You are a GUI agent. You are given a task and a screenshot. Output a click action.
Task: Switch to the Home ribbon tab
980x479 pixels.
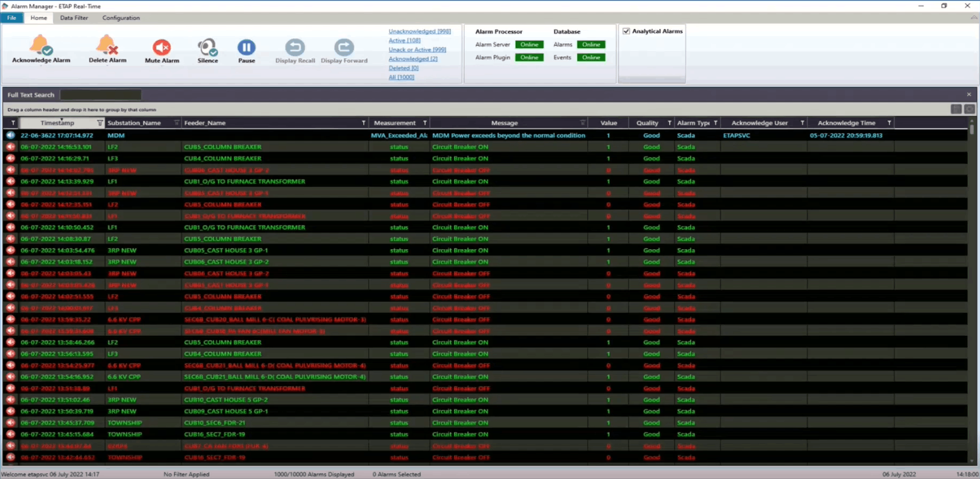pyautogui.click(x=39, y=18)
